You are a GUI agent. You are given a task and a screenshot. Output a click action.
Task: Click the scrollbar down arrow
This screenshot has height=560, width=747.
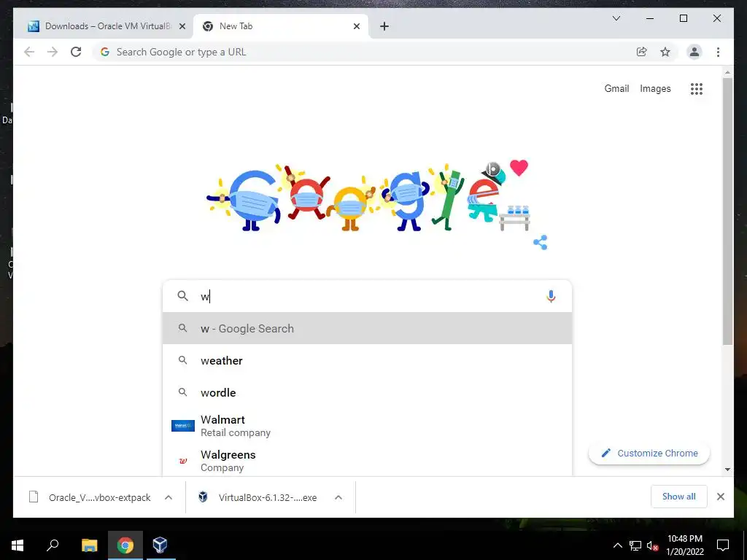point(727,470)
